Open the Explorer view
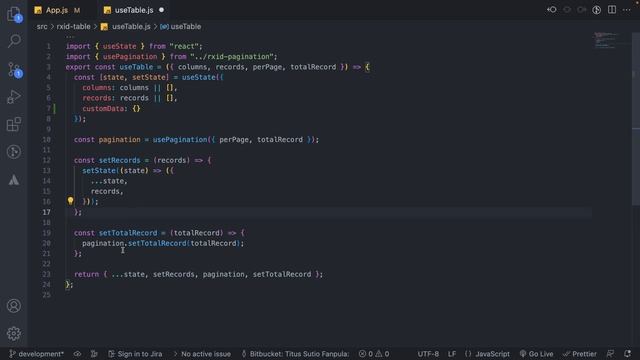 point(14,14)
